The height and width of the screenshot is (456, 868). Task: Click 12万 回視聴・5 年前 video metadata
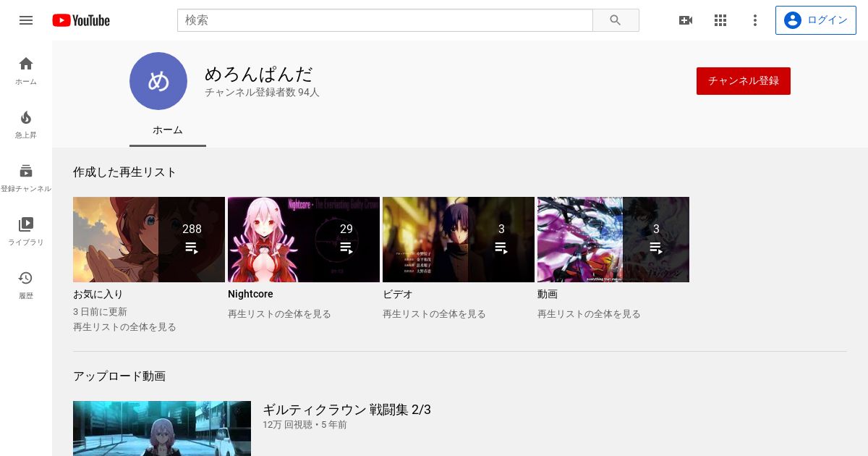305,425
